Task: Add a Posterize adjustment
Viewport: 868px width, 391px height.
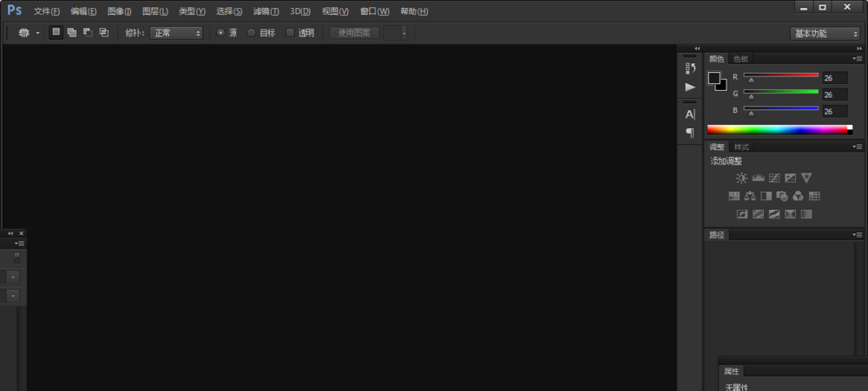Action: 759,214
